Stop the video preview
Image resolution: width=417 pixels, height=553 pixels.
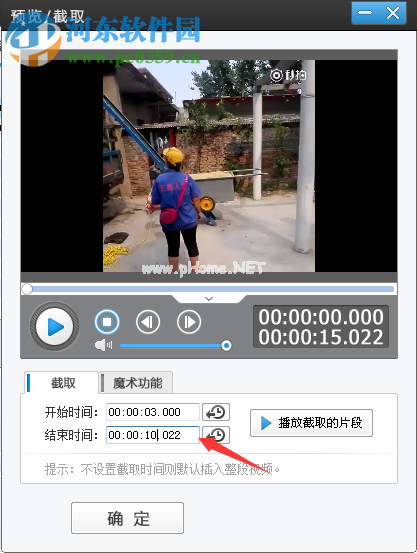107,322
